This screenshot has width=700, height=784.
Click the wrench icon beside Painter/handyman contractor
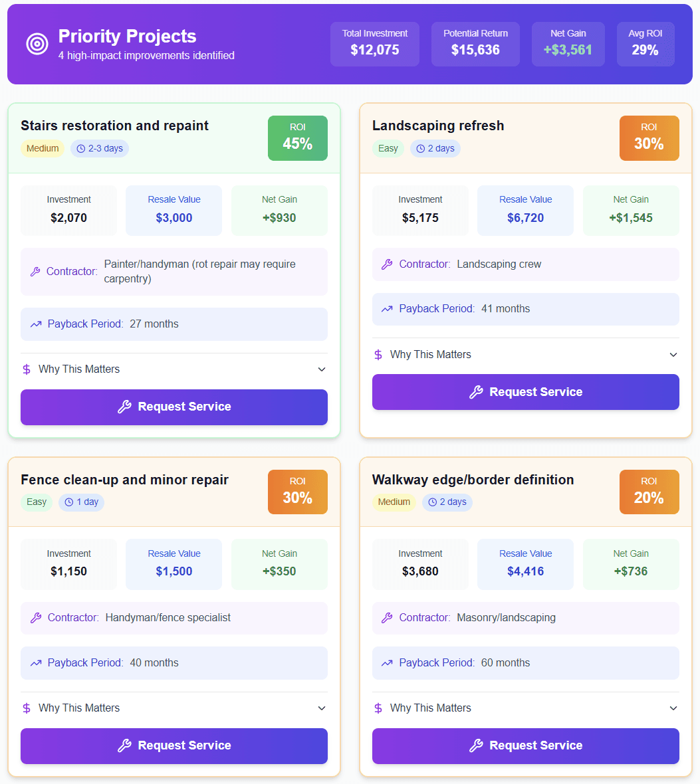(36, 272)
